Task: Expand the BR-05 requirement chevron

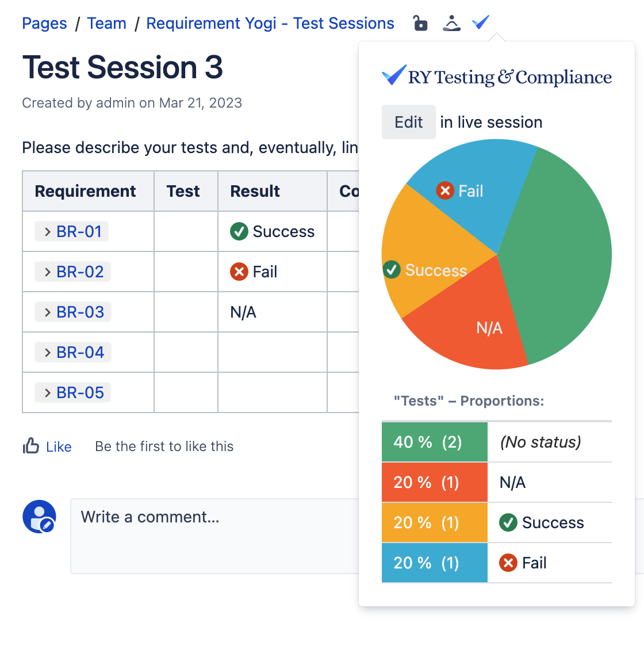Action: (47, 392)
